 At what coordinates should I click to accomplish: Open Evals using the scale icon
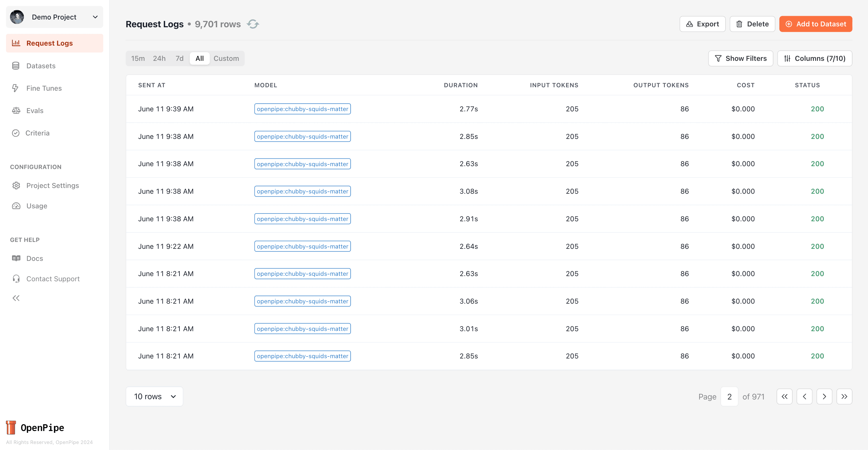pos(16,110)
